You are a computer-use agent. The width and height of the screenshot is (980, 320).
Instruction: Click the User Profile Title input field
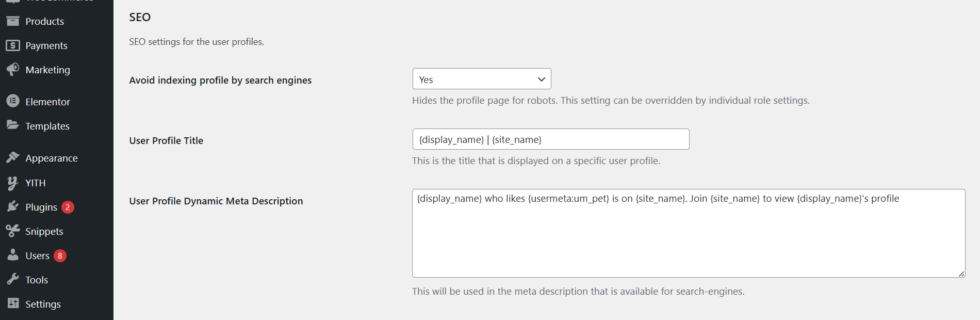550,139
